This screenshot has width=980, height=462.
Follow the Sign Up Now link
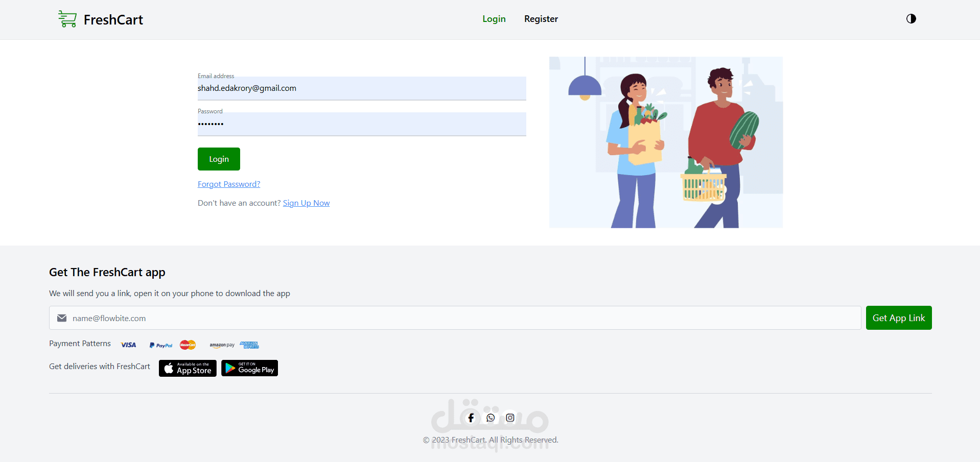[x=306, y=203]
